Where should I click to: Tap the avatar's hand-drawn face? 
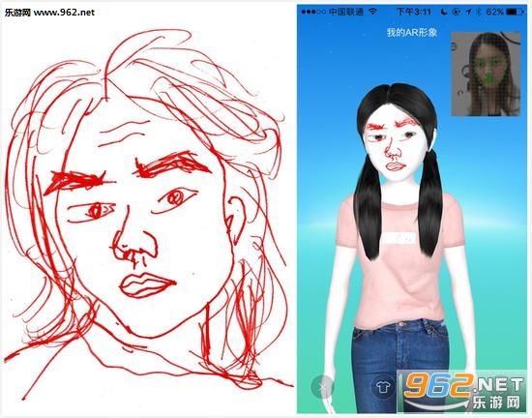[395, 144]
